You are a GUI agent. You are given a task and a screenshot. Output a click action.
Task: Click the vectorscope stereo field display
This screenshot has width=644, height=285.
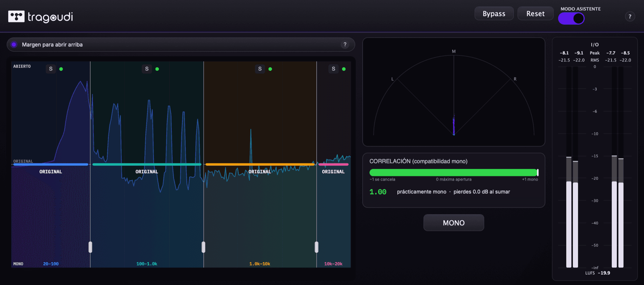pos(454,92)
